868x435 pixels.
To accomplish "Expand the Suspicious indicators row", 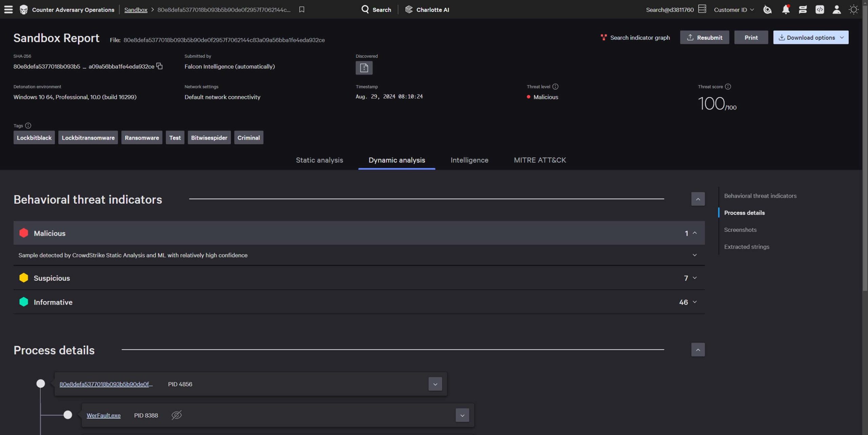I will tap(695, 278).
